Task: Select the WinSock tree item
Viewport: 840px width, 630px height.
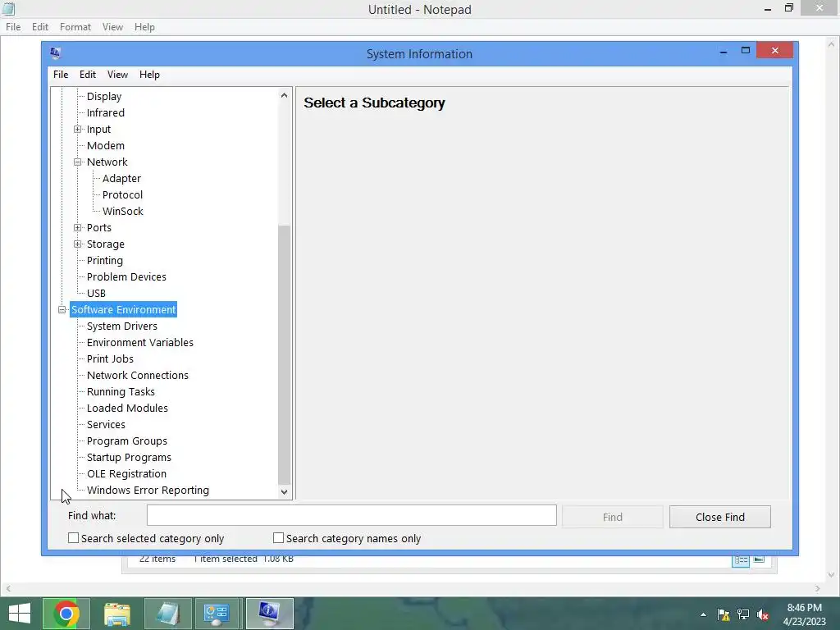Action: [123, 211]
